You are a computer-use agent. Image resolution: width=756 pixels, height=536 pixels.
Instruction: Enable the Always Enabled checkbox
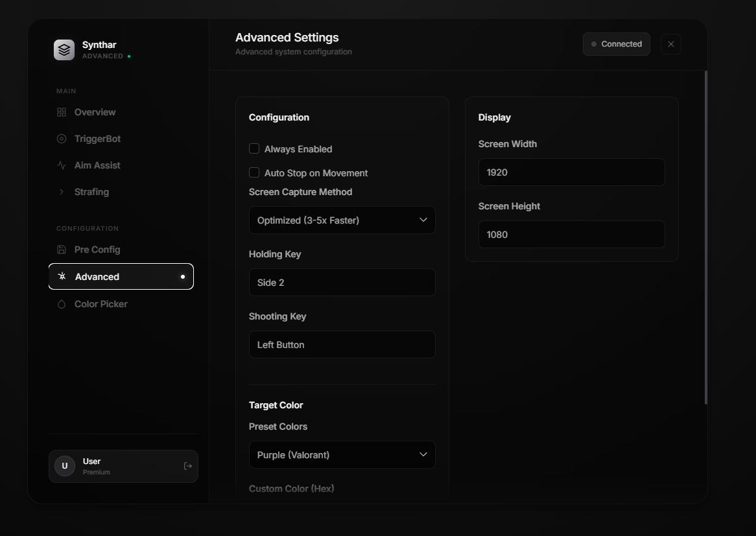tap(254, 148)
